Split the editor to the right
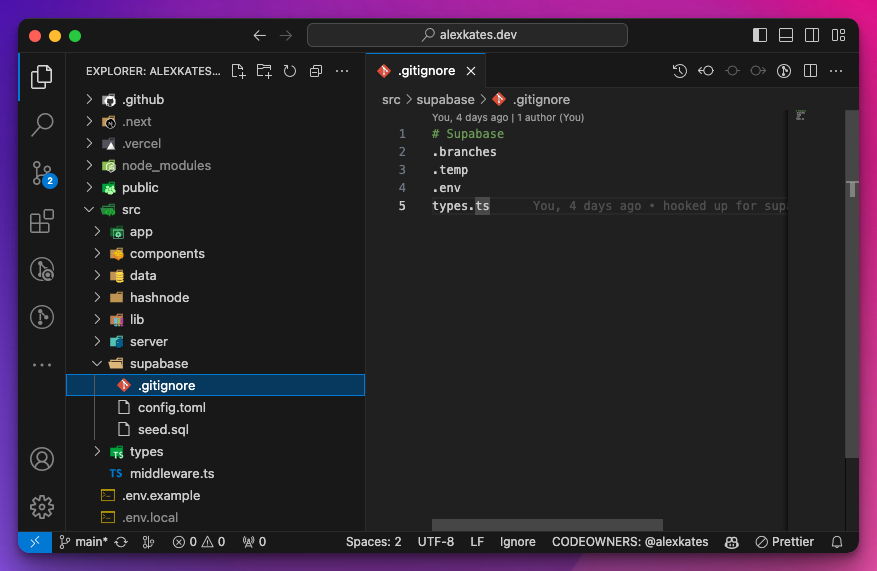The width and height of the screenshot is (877, 571). tap(810, 71)
